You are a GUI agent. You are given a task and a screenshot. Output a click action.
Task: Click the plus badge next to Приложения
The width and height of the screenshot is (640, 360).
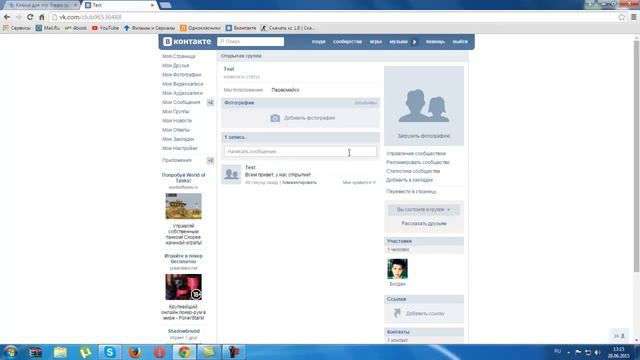coord(210,160)
